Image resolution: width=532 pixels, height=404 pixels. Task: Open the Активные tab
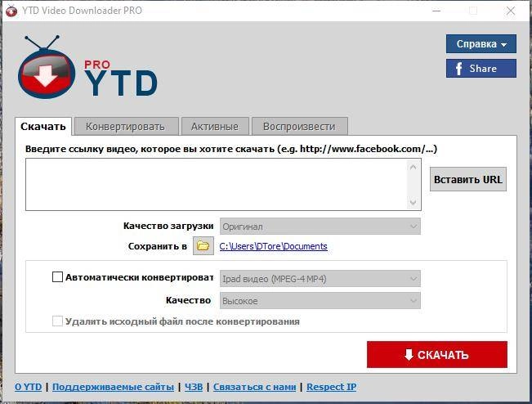215,127
